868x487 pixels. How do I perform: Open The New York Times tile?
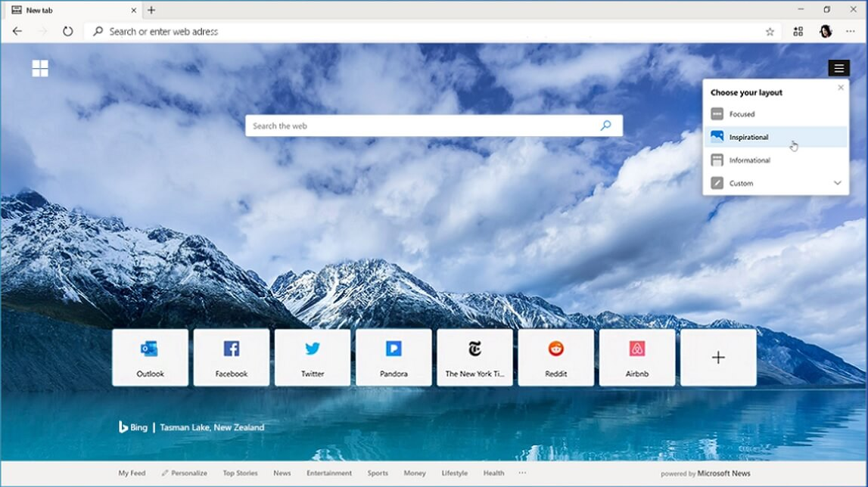click(475, 358)
